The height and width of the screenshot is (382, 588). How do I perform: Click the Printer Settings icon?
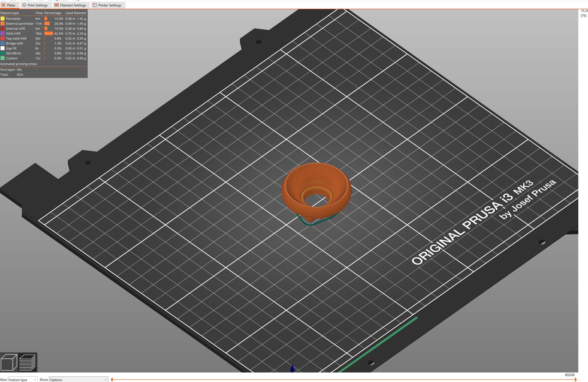click(95, 5)
